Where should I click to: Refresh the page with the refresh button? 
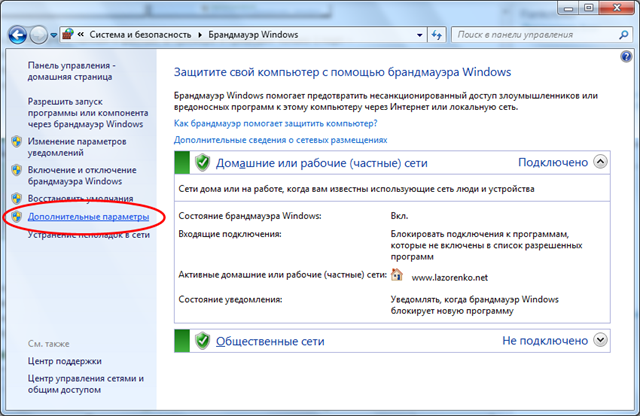437,35
